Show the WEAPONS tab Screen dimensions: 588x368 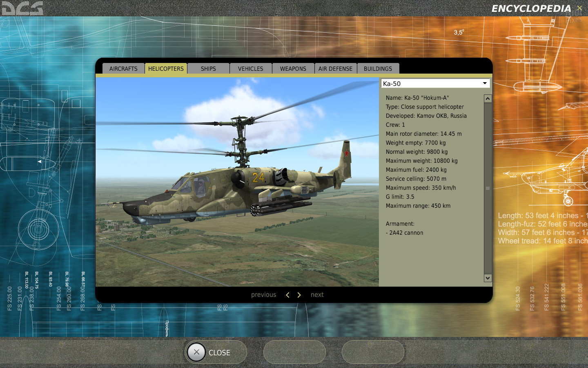pyautogui.click(x=293, y=69)
